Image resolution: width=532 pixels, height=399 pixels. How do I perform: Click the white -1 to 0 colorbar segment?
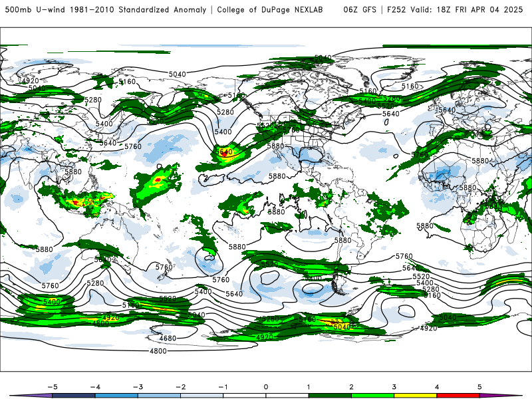(x=245, y=396)
